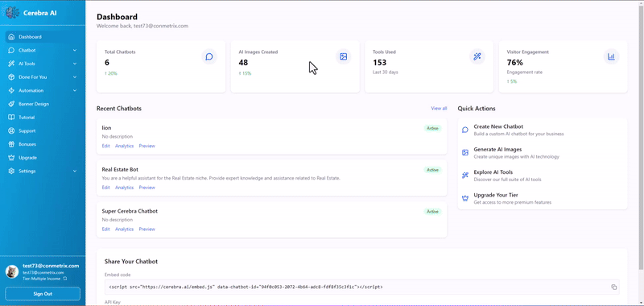
Task: Click the Cerebra AI brain logo
Action: point(12,12)
